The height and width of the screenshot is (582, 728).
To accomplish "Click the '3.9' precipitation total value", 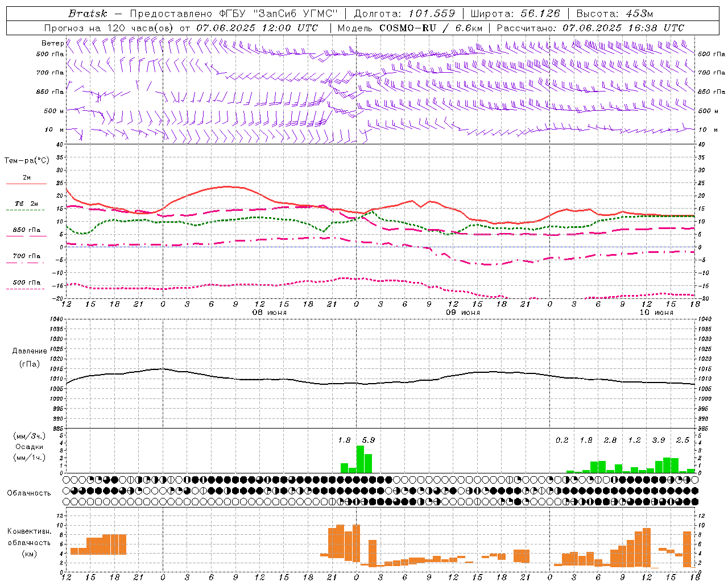I will [659, 440].
